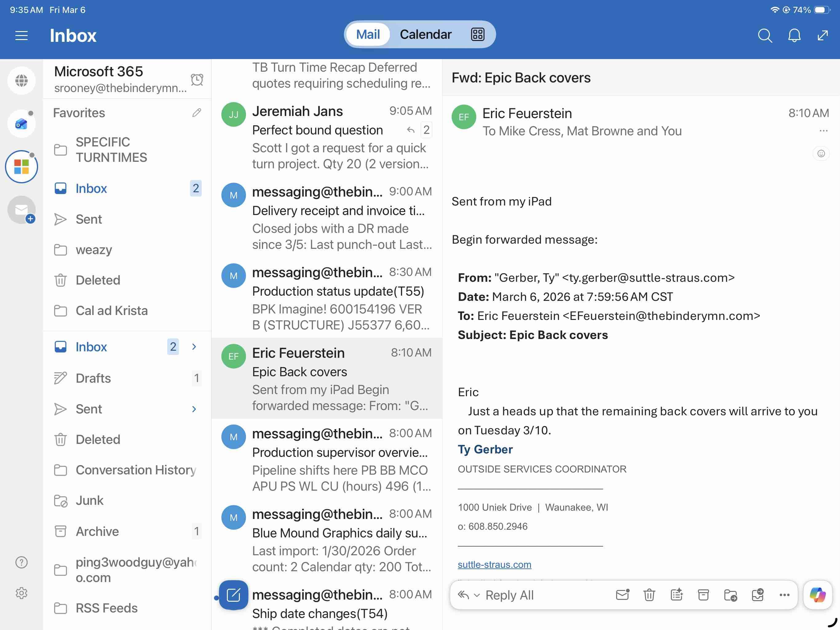Toggle do not disturb alarm icon

click(197, 79)
